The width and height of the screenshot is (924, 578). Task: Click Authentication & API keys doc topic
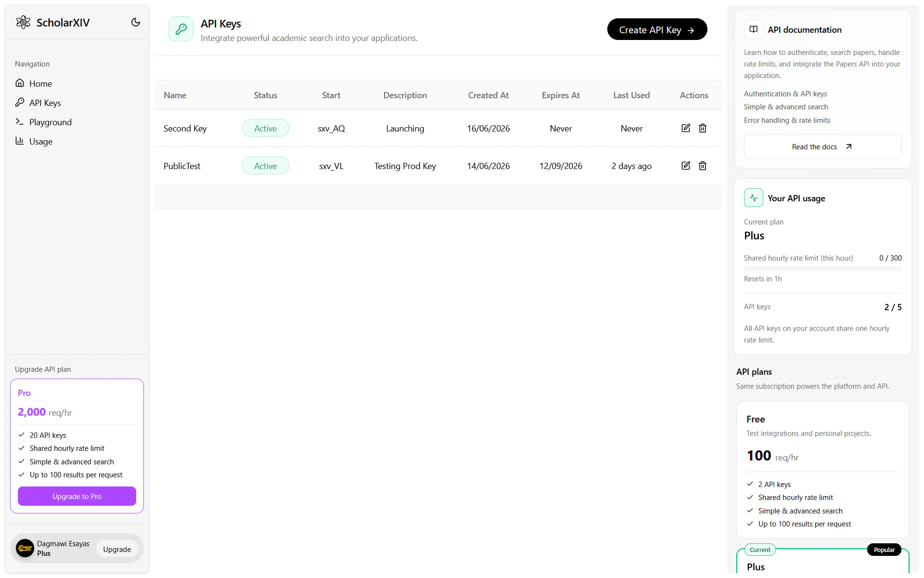[785, 93]
